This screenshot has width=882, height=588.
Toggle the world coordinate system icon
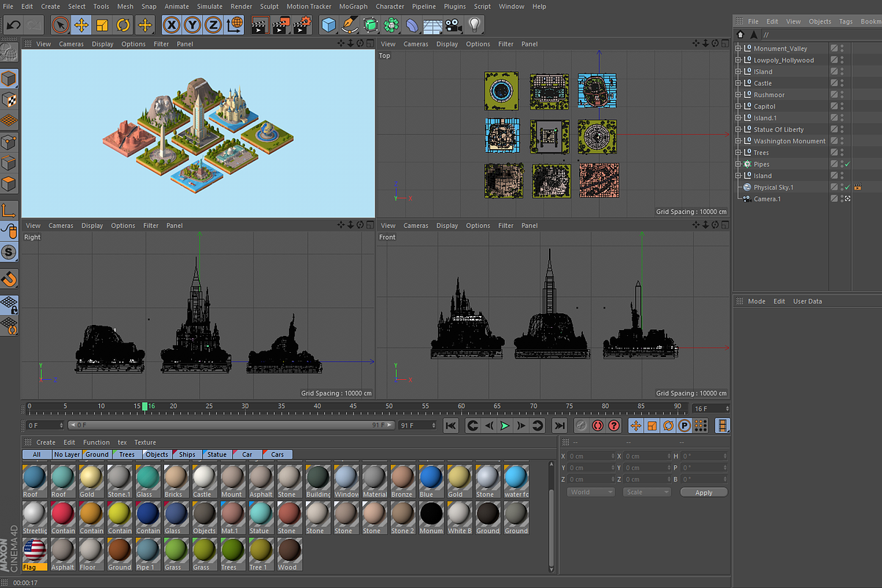point(234,25)
